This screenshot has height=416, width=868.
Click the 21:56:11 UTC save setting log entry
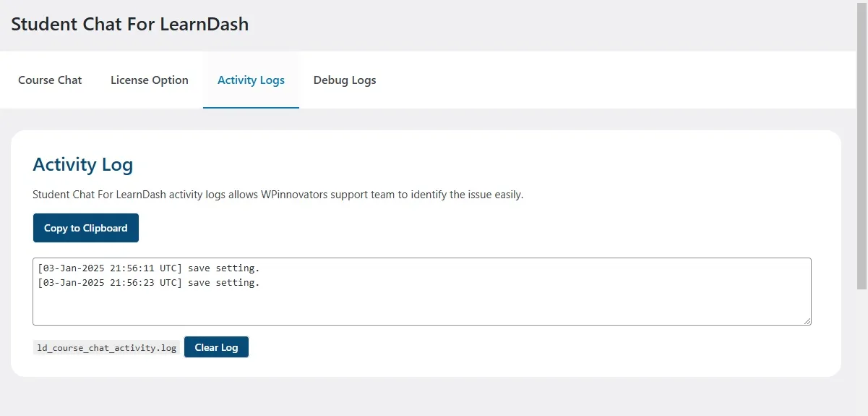[149, 268]
